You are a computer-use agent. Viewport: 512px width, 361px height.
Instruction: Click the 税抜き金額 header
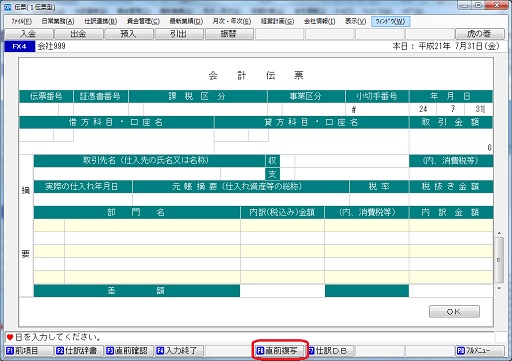451,187
